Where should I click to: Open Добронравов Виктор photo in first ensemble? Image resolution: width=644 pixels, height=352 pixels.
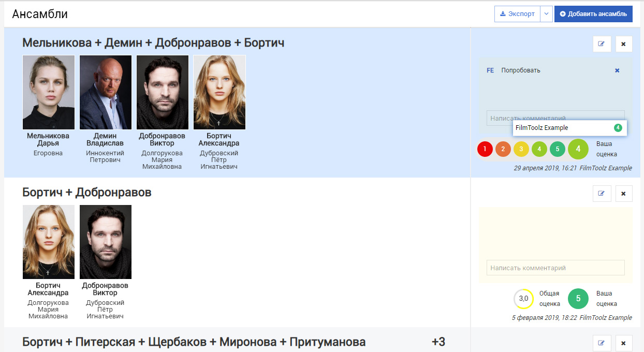point(163,92)
